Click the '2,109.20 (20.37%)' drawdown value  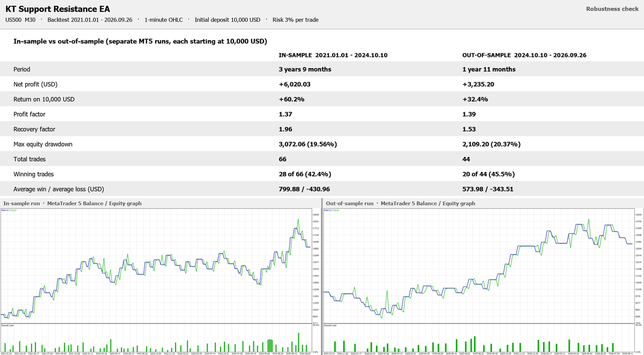[x=491, y=144]
